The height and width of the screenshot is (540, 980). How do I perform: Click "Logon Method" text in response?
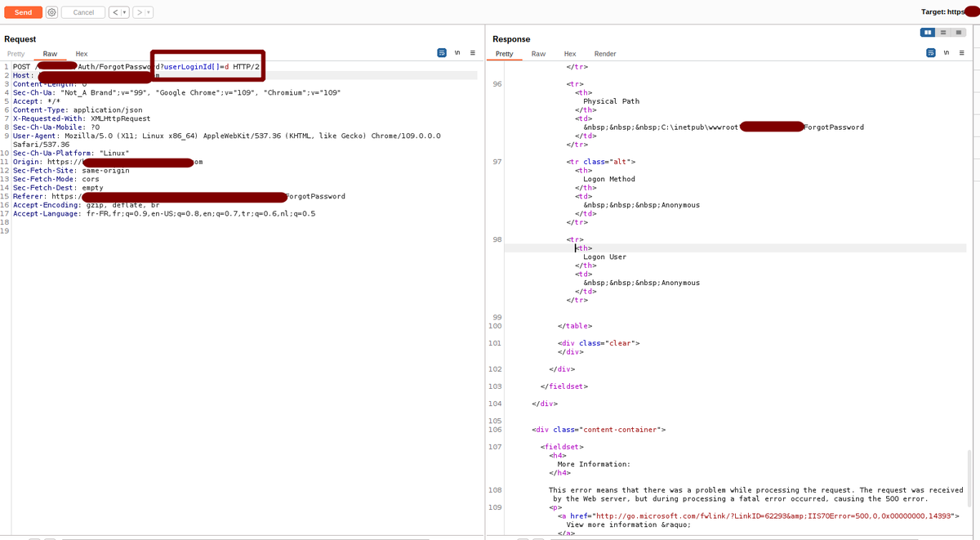pyautogui.click(x=609, y=179)
